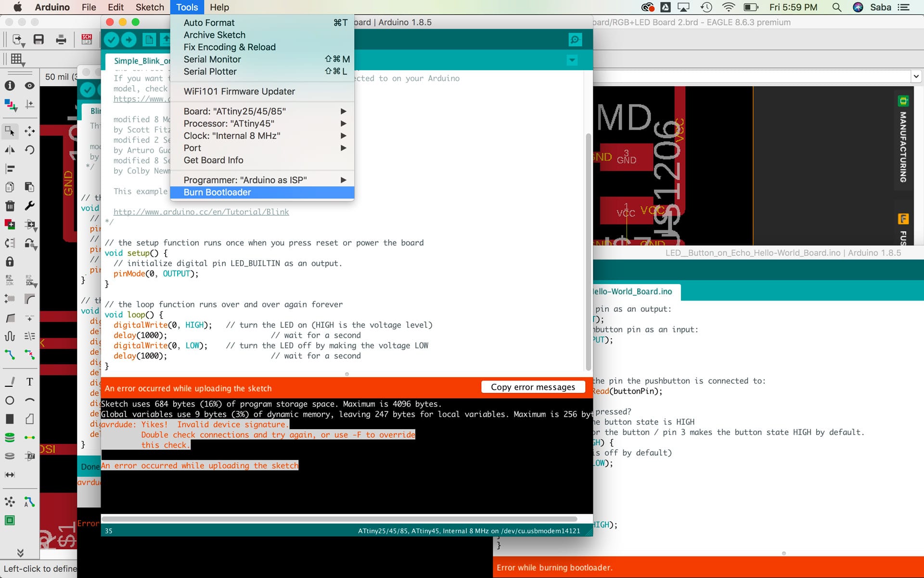Select the EAGLE Polygon tool

[30, 419]
